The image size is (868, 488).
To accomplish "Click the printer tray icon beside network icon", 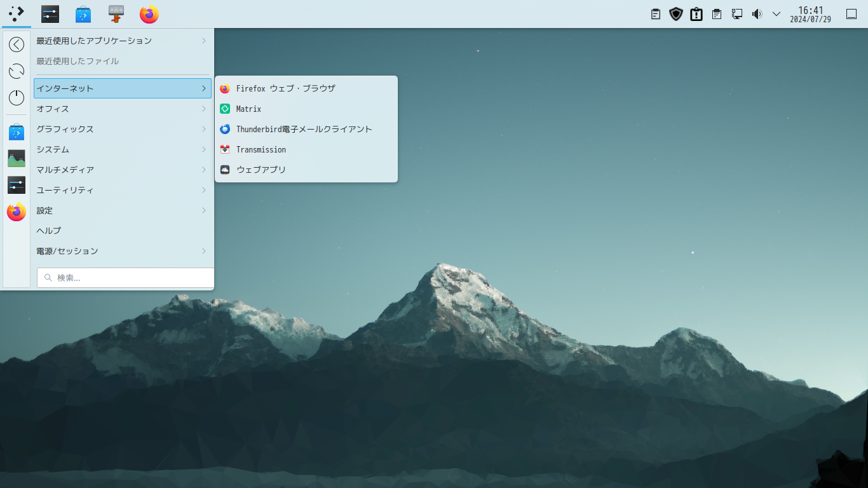I will (x=717, y=14).
